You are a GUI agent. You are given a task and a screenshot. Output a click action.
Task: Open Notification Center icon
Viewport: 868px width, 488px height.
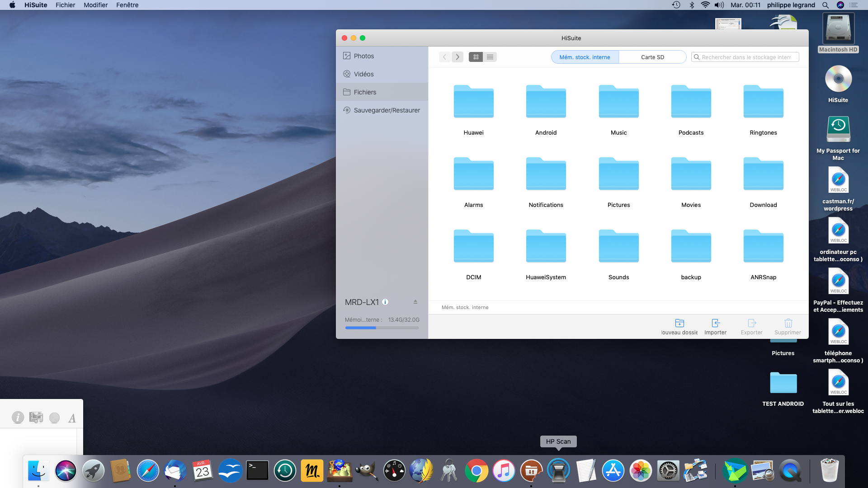pos(854,5)
